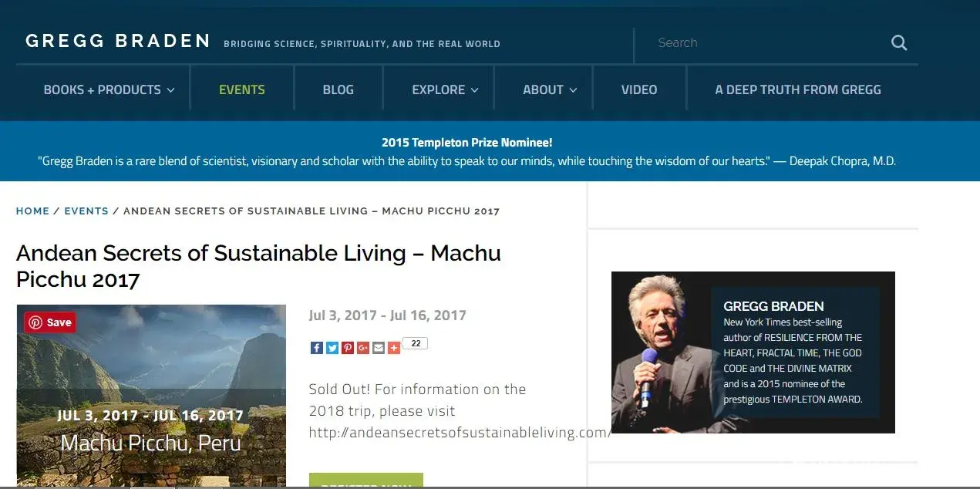Email this event using the envelope icon
Image resolution: width=980 pixels, height=489 pixels.
tap(378, 348)
